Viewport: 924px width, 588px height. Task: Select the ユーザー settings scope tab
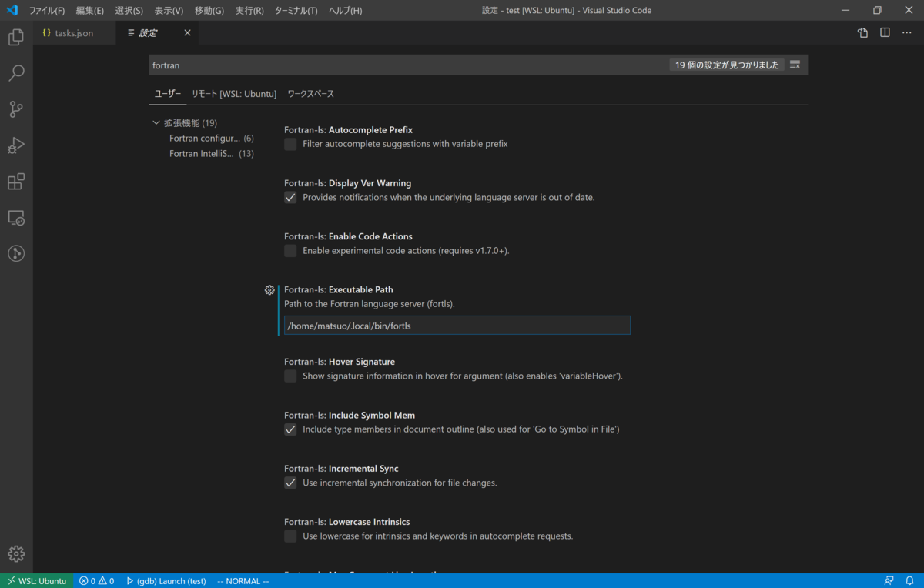pos(168,94)
